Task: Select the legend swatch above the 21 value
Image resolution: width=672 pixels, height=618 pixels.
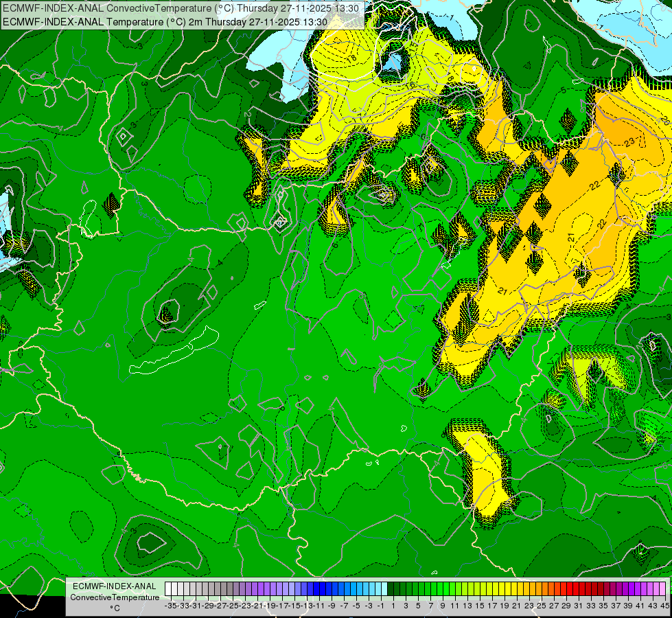Action: [514, 589]
